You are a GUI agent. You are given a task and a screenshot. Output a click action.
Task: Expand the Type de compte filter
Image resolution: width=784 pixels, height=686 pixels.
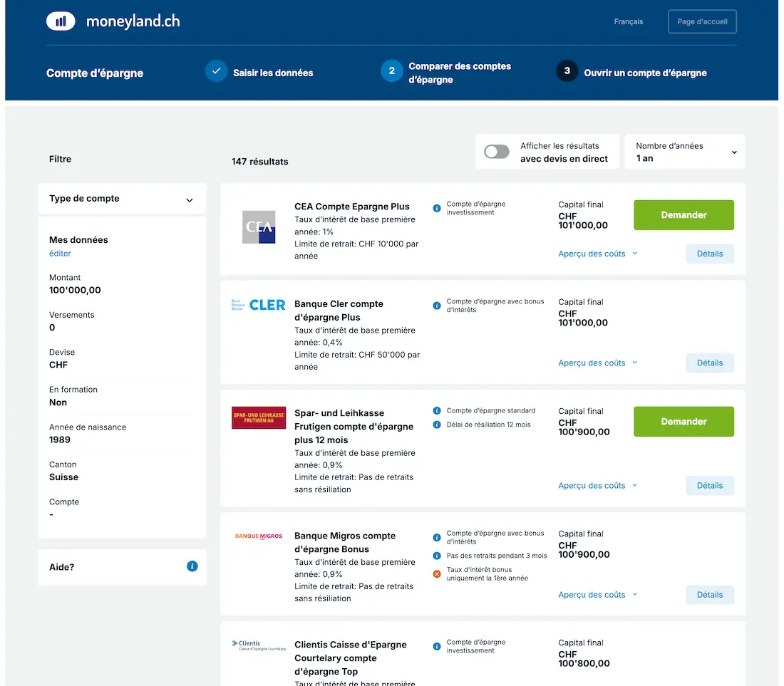(x=122, y=199)
